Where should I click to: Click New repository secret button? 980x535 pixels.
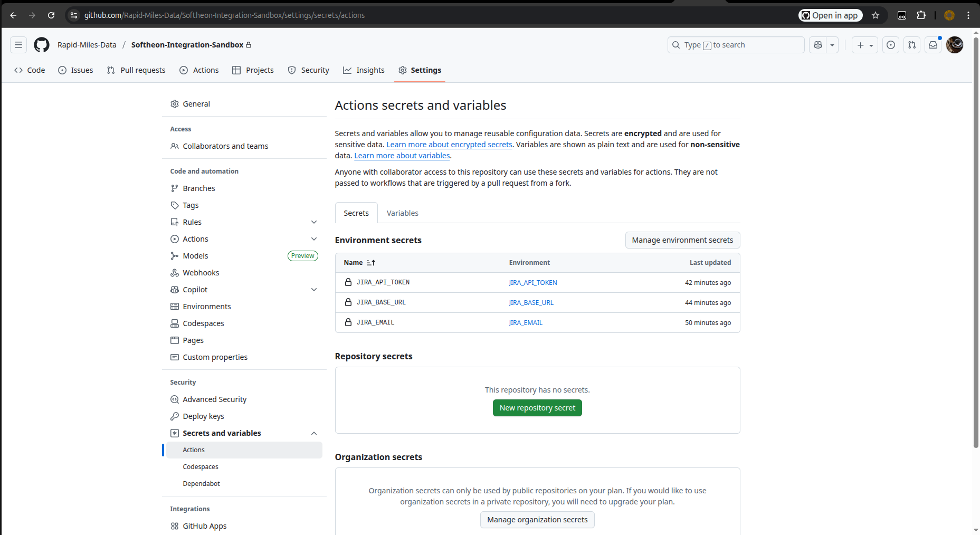(537, 408)
